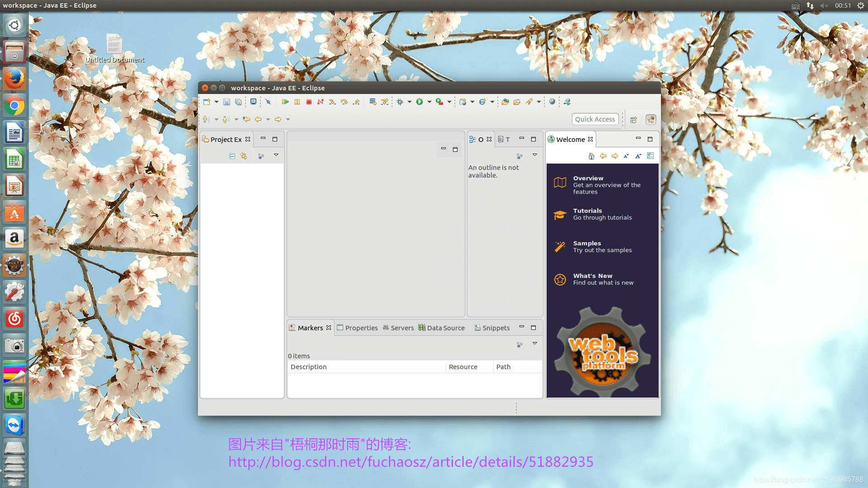Viewport: 868px width, 488px height.
Task: Click the red Terminate button
Action: coord(309,102)
